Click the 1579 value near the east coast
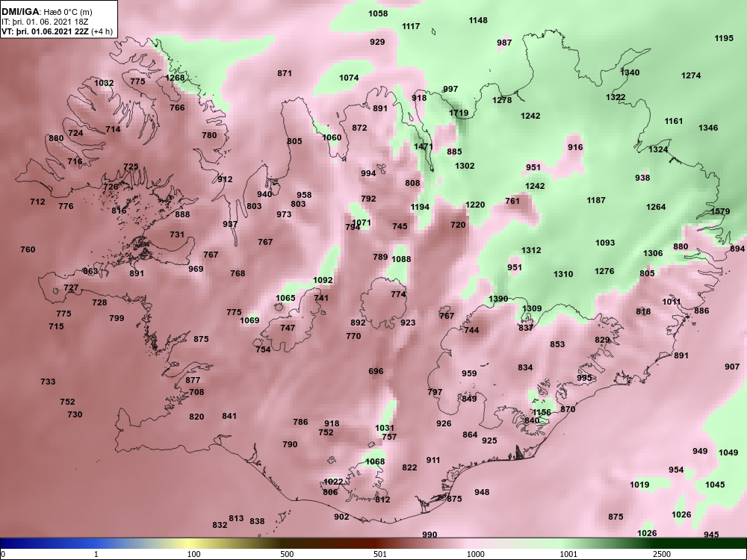This screenshot has height=560, width=747. (x=720, y=211)
